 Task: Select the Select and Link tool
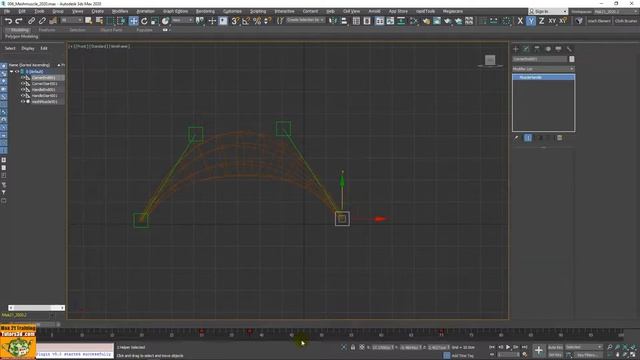(x=31, y=21)
